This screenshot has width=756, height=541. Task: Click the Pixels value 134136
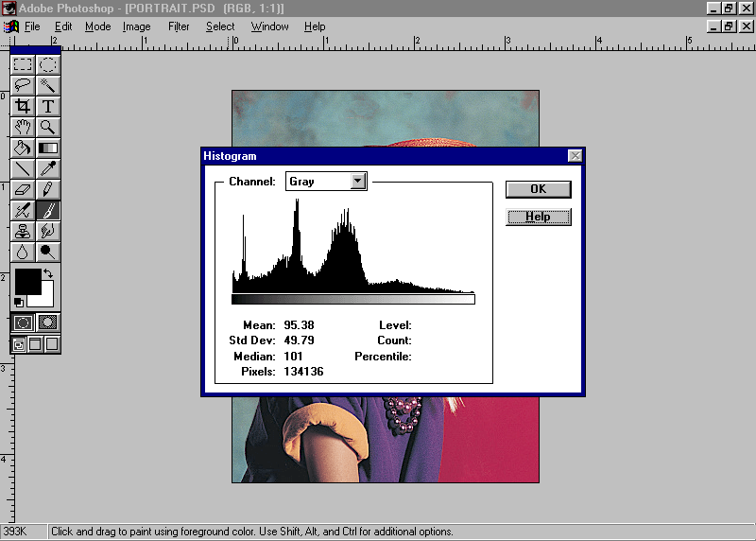(303, 371)
